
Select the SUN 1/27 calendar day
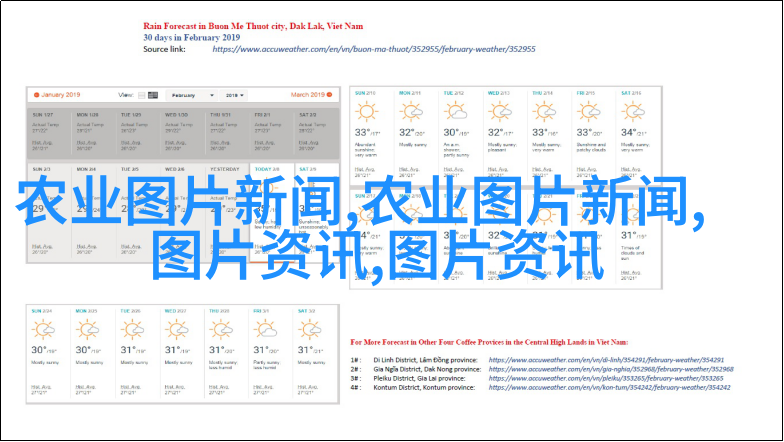[49, 132]
